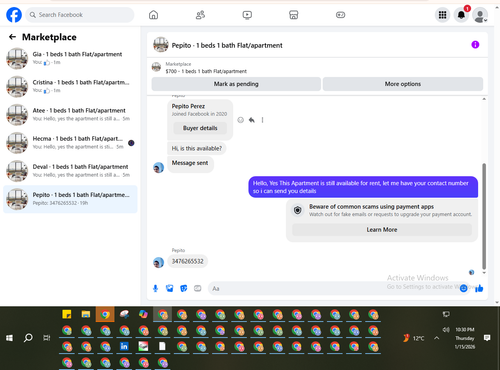The image size is (500, 370).
Task: Open the Home feed icon
Action: point(153,15)
